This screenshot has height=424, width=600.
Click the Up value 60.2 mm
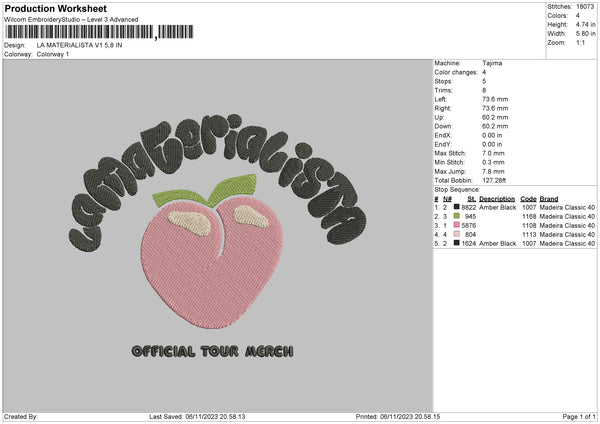click(x=495, y=117)
